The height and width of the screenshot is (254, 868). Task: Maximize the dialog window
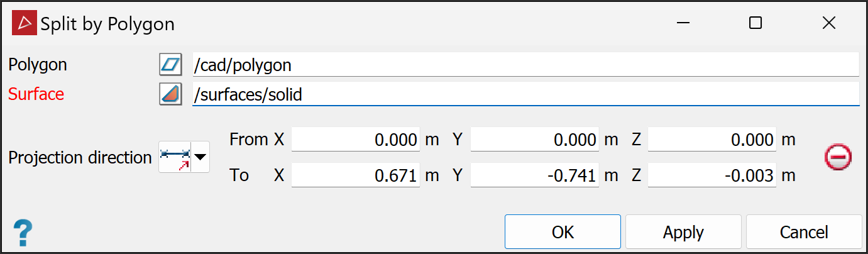pos(755,23)
